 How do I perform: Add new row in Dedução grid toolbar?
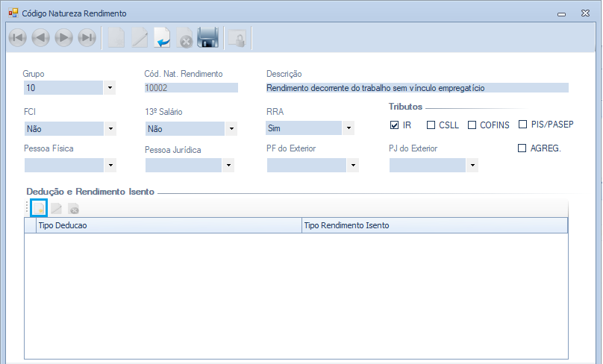pos(39,209)
